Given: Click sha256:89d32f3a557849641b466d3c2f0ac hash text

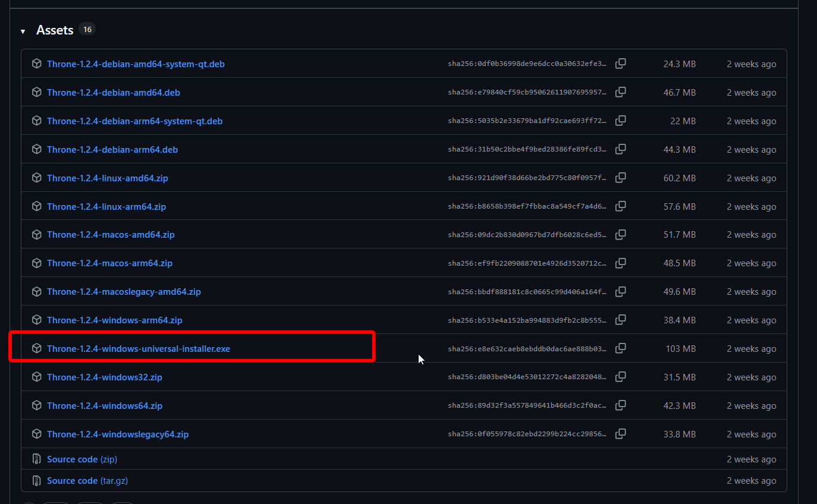Looking at the screenshot, I should (527, 405).
